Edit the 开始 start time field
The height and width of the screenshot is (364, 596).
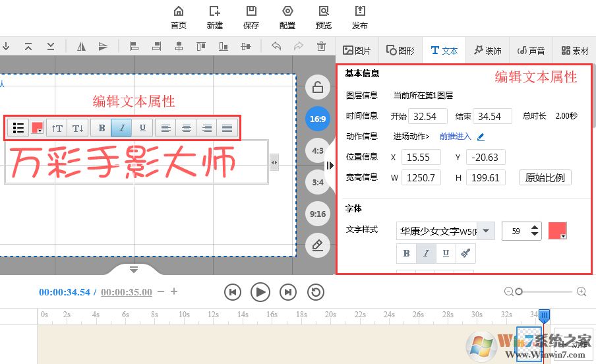428,116
